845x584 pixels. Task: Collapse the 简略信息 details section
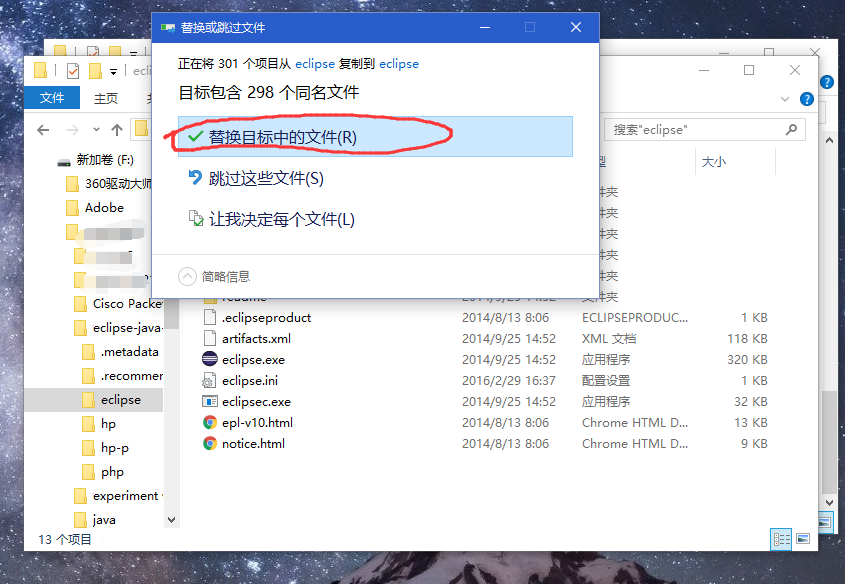(214, 276)
